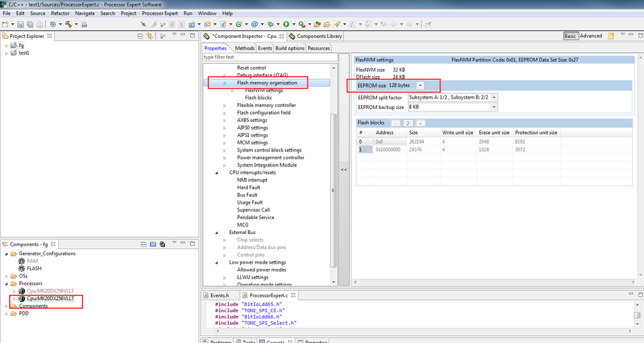The image size is (644, 343).
Task: Open the Processor Expert menu
Action: coord(160,13)
